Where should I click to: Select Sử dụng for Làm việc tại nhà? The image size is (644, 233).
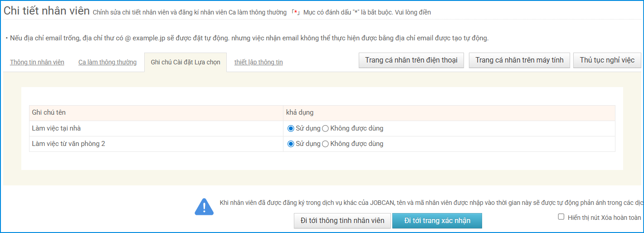291,128
